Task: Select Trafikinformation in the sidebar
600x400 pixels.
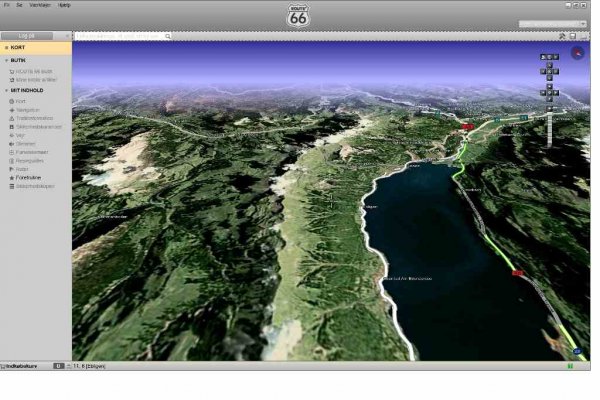Action: click(38, 118)
